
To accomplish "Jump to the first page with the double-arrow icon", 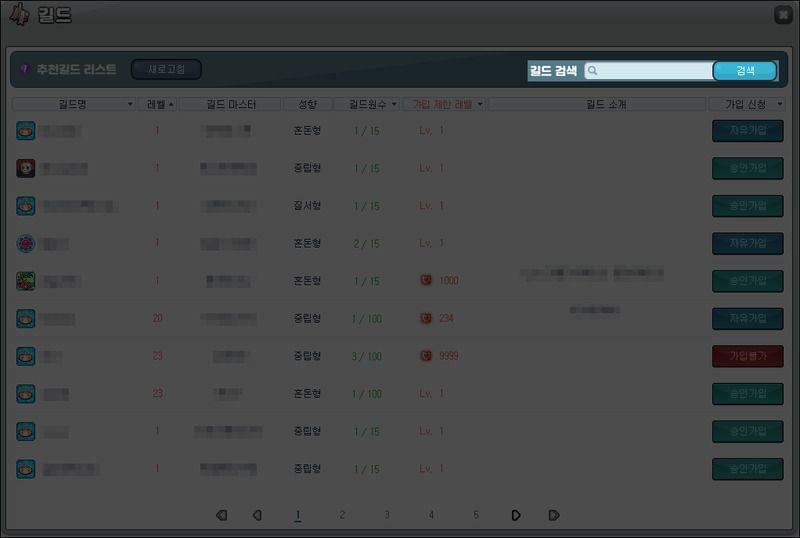I will (222, 515).
